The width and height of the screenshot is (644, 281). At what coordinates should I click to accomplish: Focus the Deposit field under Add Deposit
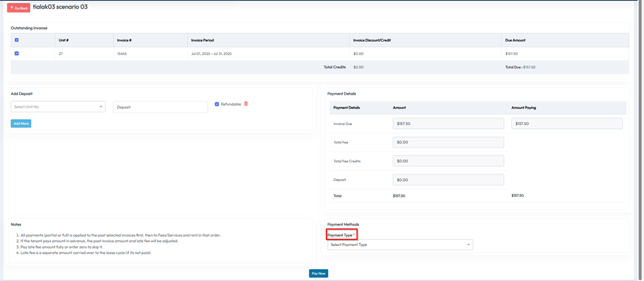pyautogui.click(x=160, y=107)
